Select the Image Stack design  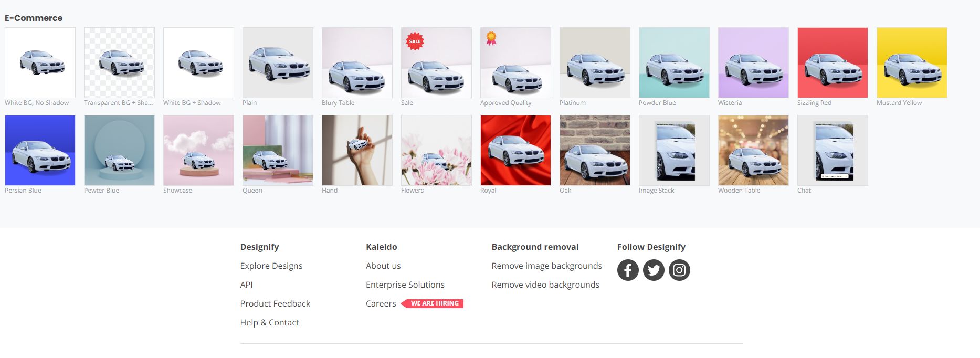[674, 150]
